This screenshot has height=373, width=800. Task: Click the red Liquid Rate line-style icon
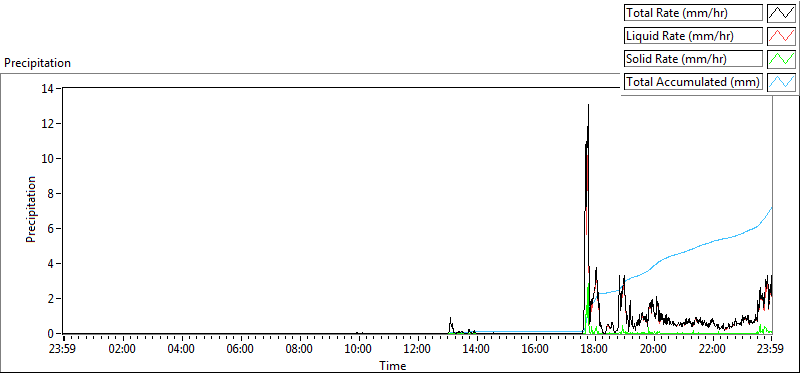point(781,36)
